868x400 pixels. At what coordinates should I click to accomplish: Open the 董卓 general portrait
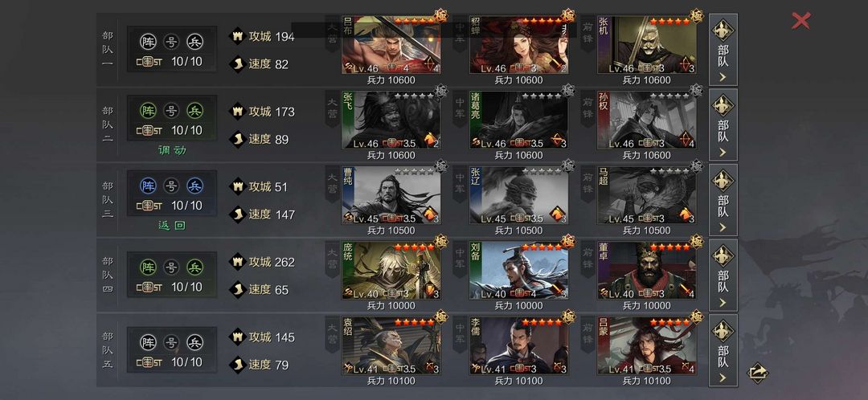[646, 271]
